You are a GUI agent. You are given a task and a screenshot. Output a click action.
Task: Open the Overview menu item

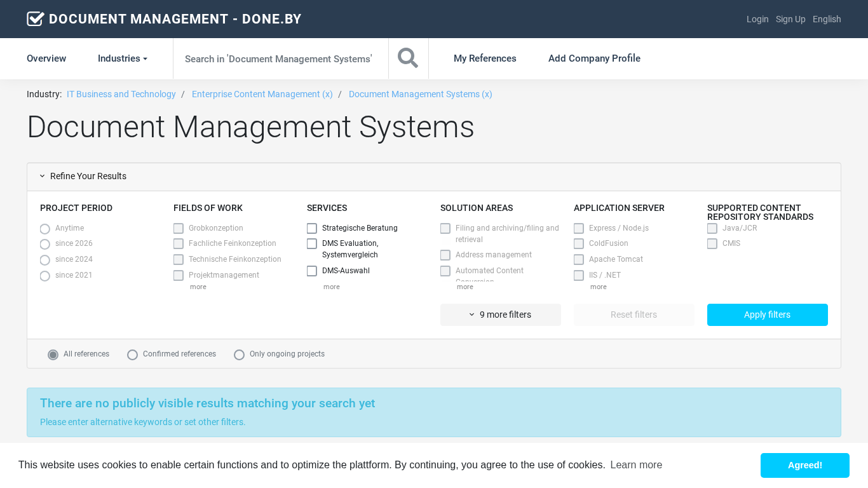point(46,58)
